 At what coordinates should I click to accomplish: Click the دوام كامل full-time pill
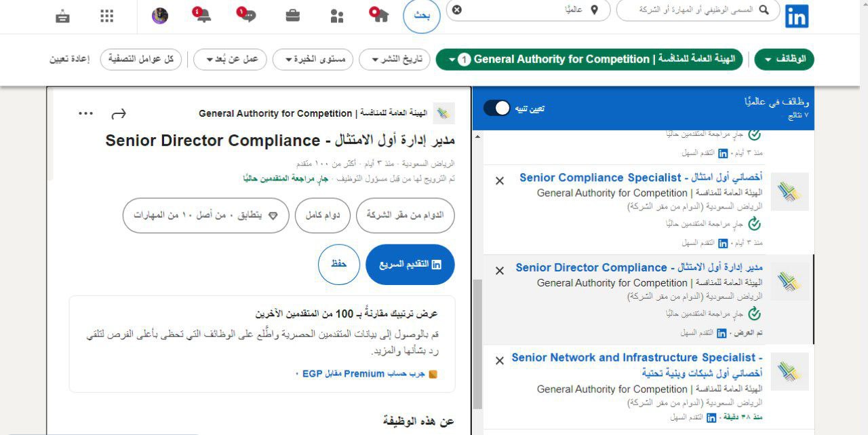[x=323, y=215]
